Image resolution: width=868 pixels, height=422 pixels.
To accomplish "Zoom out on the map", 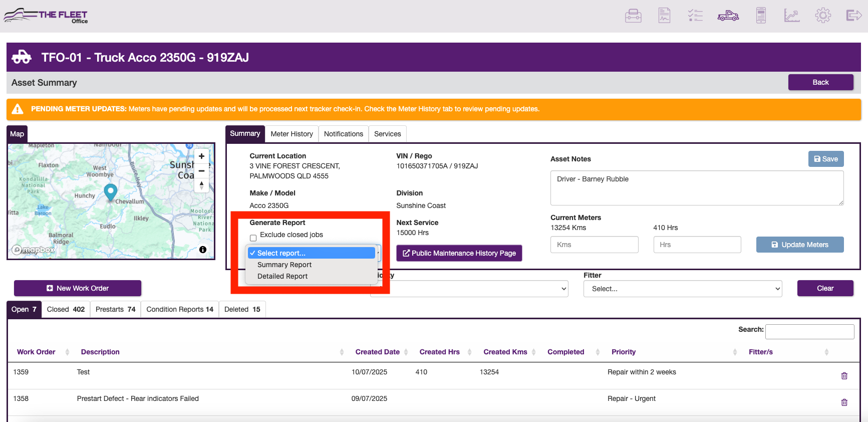I will [201, 171].
